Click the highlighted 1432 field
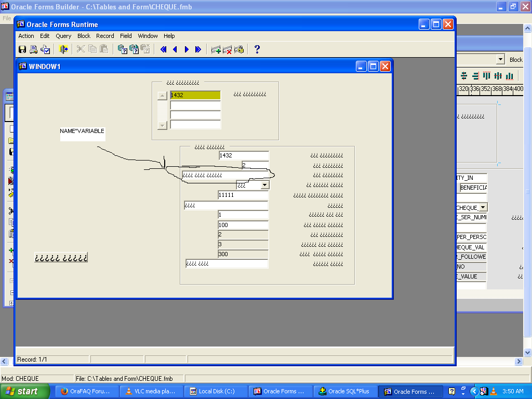 [195, 96]
